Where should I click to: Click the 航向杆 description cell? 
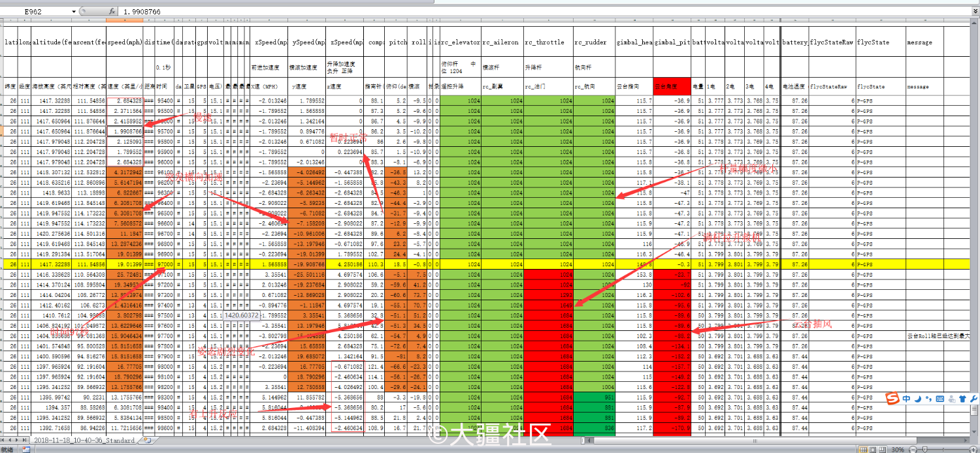click(594, 67)
